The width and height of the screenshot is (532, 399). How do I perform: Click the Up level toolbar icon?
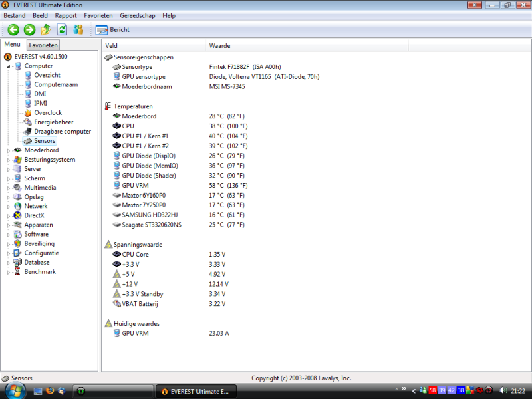tap(46, 29)
